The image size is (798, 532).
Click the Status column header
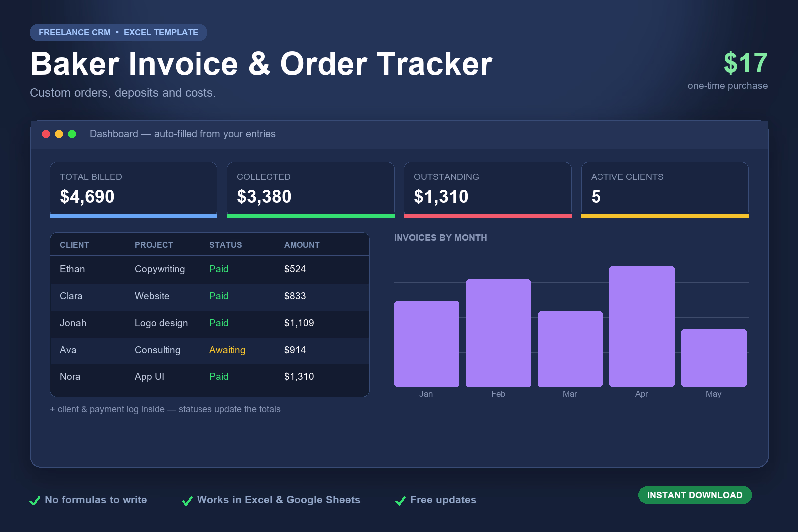[225, 245]
